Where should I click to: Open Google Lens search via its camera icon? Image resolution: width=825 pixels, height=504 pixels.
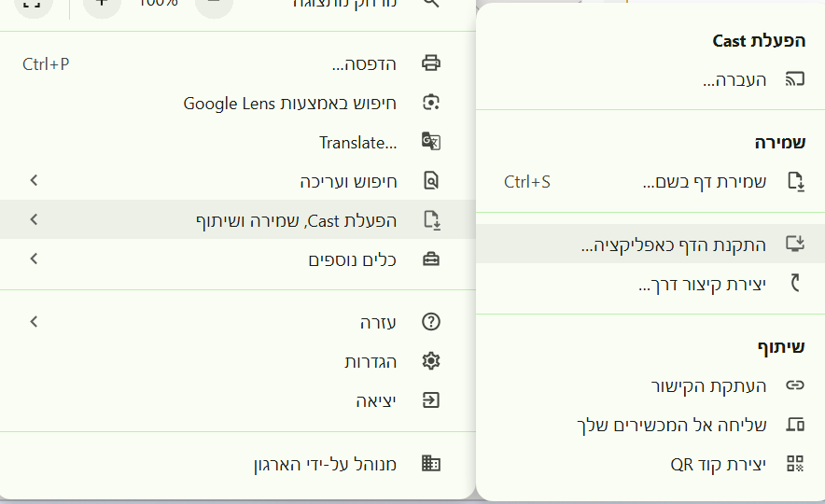[431, 102]
